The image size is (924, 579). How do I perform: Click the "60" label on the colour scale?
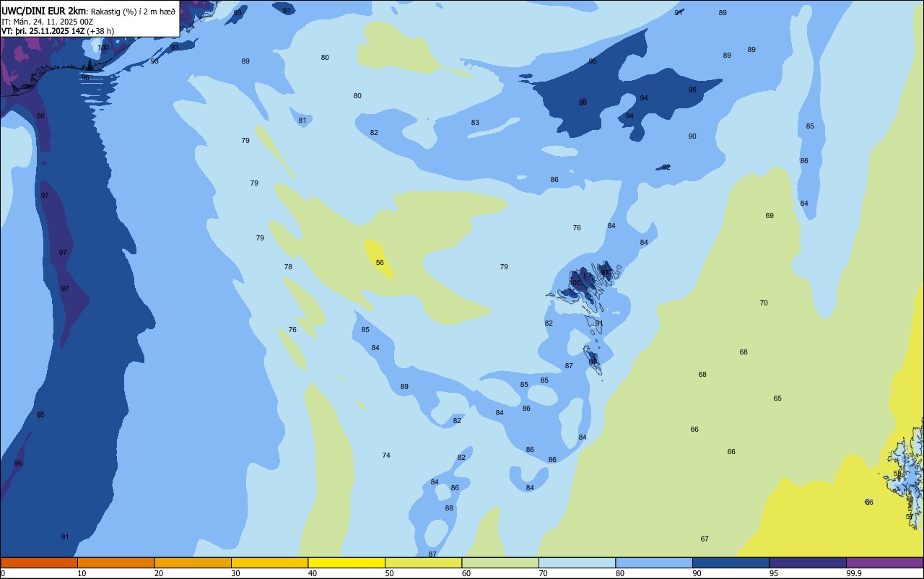pos(466,573)
